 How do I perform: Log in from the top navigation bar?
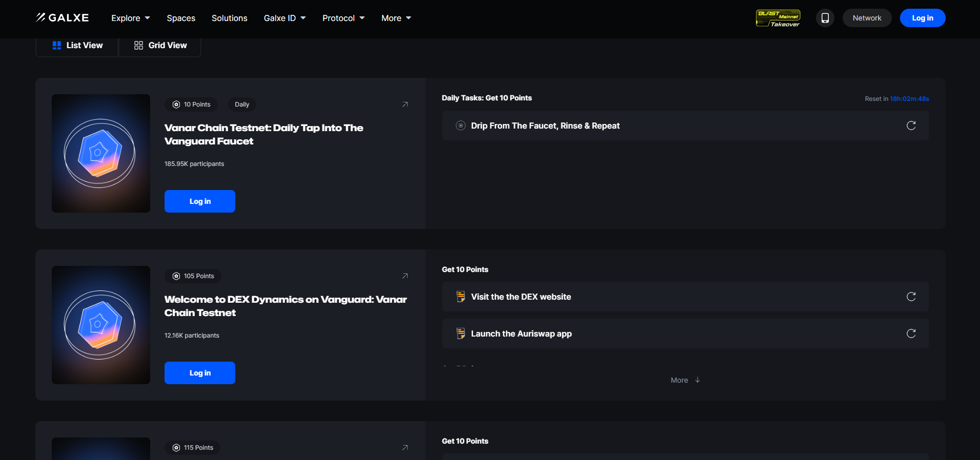923,18
